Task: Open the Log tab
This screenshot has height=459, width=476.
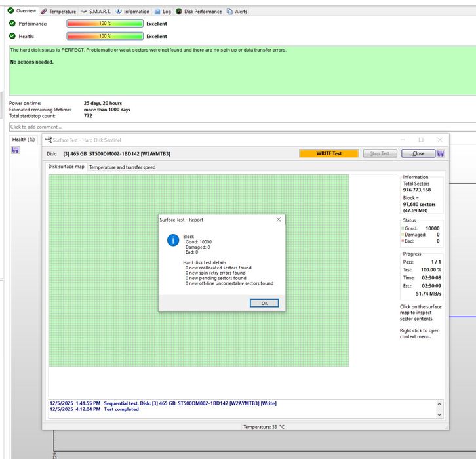Action: [163, 12]
